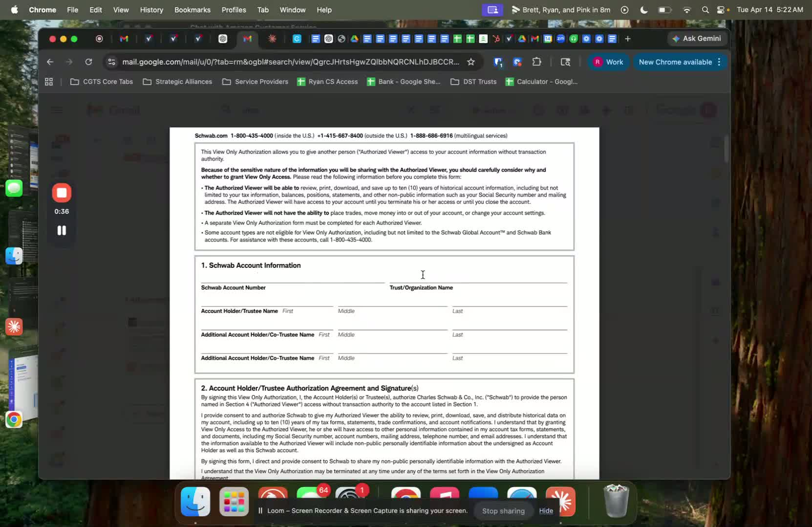The width and height of the screenshot is (812, 527).
Task: Reload the current Gmail page
Action: coord(88,62)
